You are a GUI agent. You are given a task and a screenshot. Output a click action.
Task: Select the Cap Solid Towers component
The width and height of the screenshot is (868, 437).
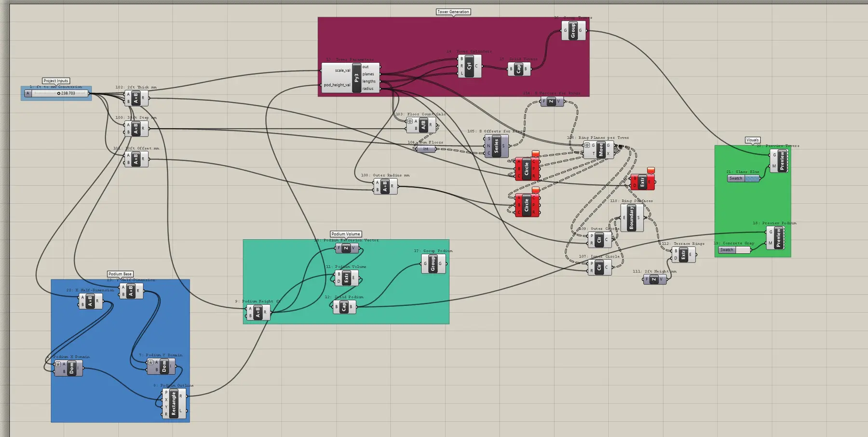click(x=519, y=69)
